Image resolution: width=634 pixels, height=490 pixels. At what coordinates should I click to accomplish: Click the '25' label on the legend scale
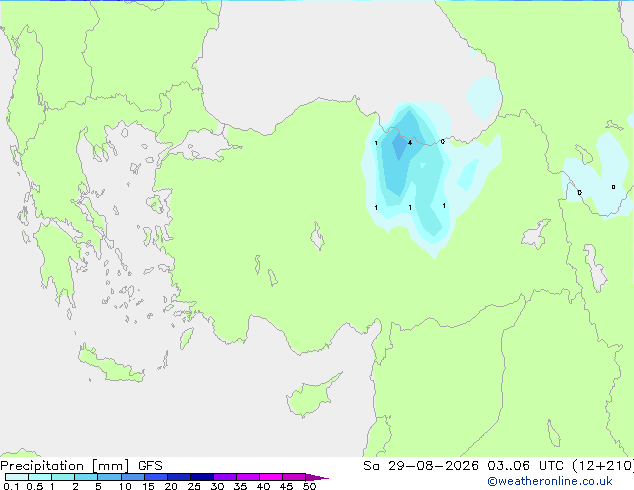(194, 486)
